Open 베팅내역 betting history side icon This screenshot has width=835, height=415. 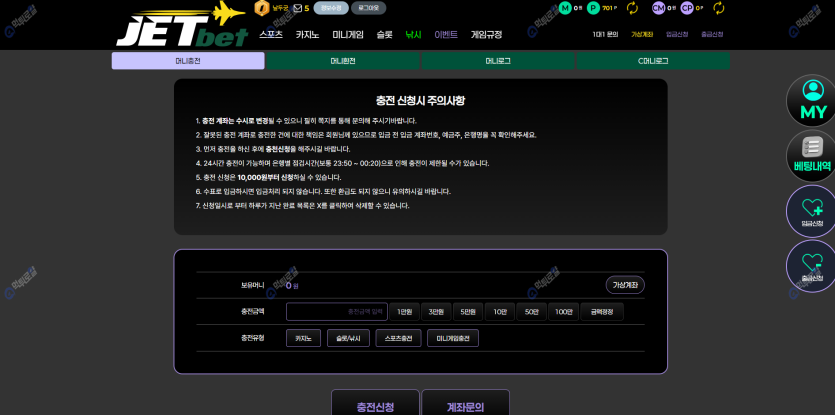(x=812, y=154)
